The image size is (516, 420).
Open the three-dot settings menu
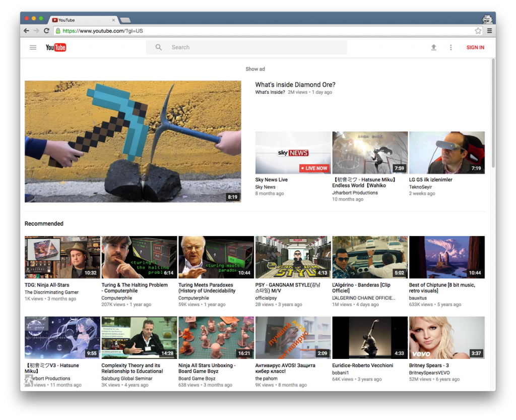450,47
